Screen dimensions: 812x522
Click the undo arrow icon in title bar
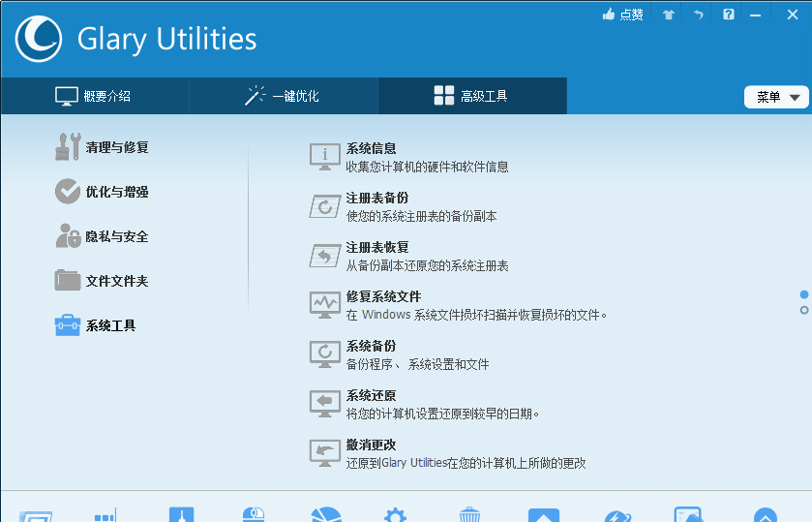pos(698,15)
